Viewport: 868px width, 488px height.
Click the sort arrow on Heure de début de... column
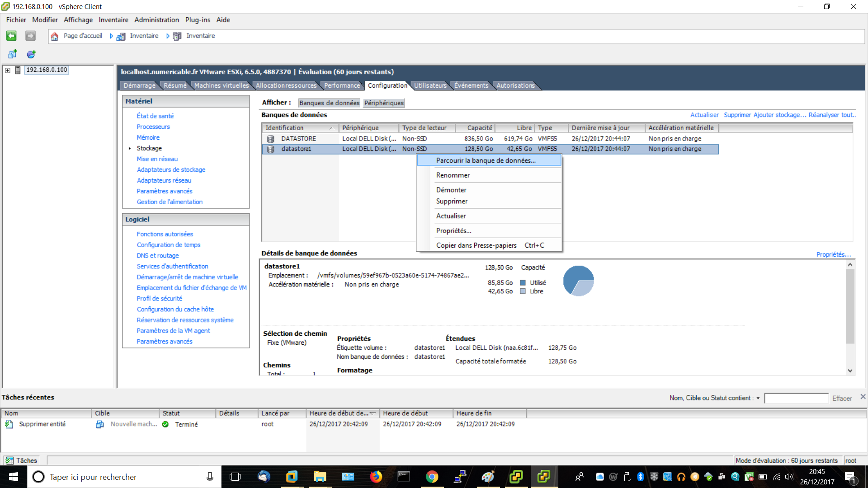[x=373, y=413]
